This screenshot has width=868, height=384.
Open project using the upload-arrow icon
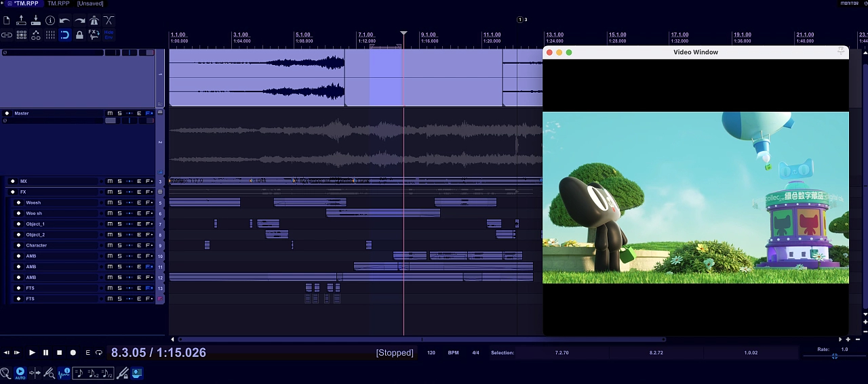point(21,20)
